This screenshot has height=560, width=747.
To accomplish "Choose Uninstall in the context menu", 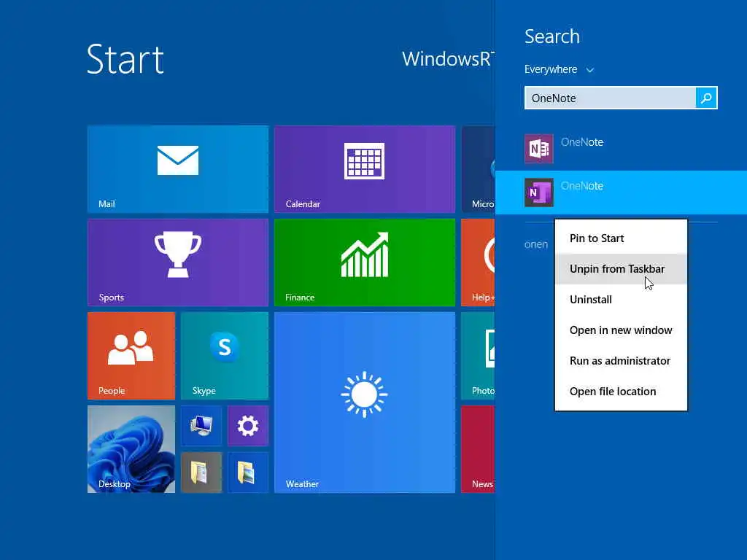I will pyautogui.click(x=621, y=300).
